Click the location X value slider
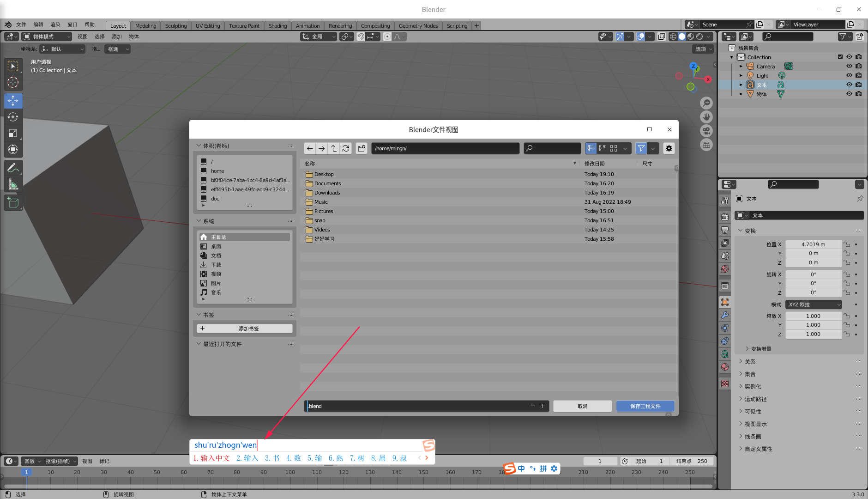The image size is (868, 499). coord(814,244)
